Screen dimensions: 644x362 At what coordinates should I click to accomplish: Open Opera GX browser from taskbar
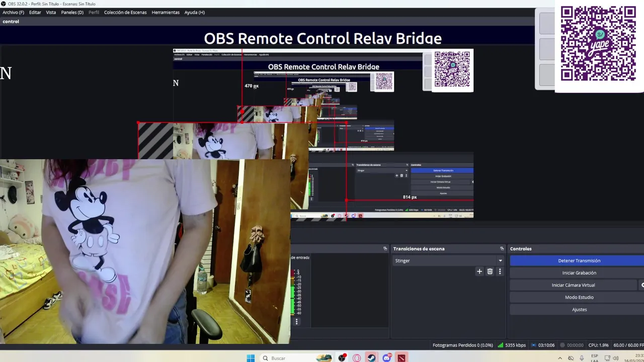(357, 358)
